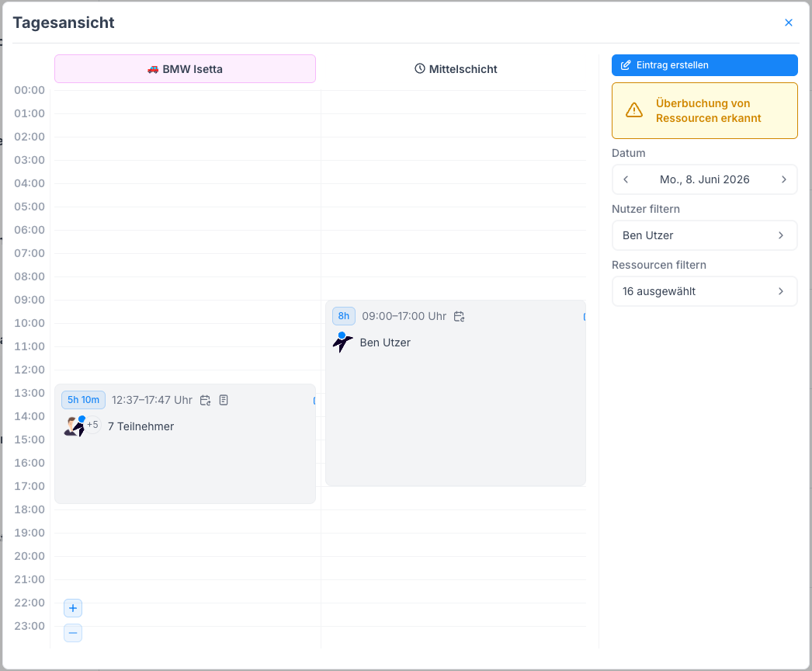Image resolution: width=812 pixels, height=671 pixels.
Task: Click the car icon beside BMW Isetta
Action: 153,69
